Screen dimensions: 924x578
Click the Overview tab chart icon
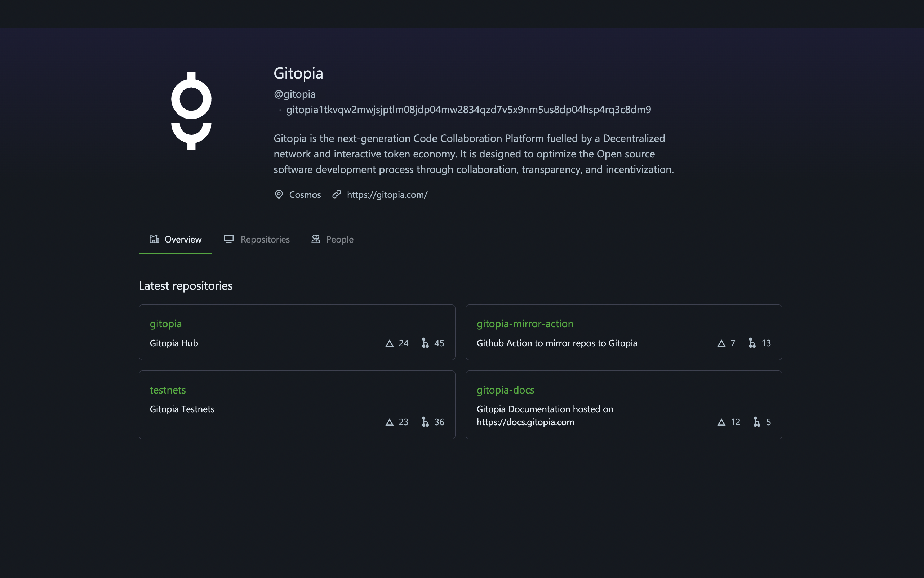[x=154, y=239]
